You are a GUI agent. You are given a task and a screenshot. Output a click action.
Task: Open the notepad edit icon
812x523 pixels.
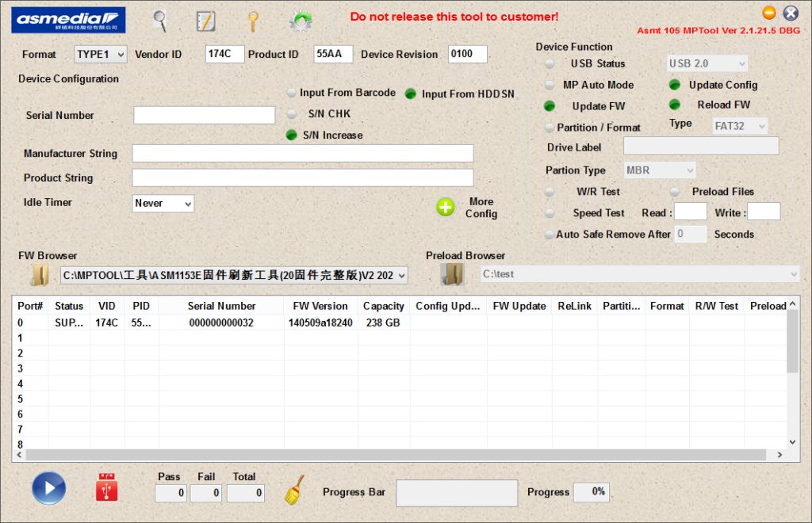point(205,21)
